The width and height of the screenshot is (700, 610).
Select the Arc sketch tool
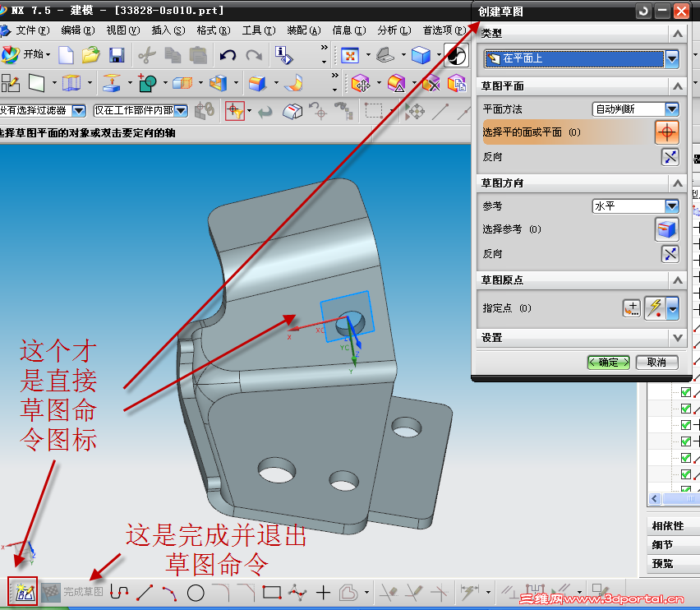169,593
